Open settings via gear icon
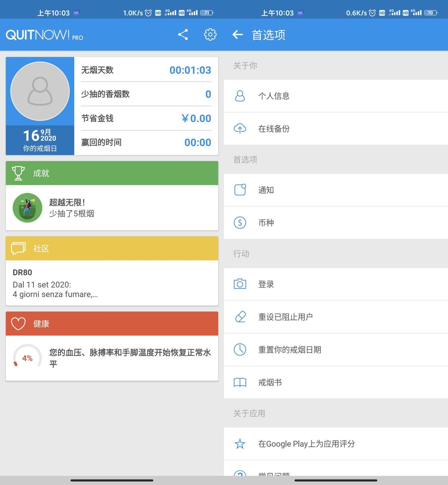The image size is (448, 485). (x=210, y=34)
